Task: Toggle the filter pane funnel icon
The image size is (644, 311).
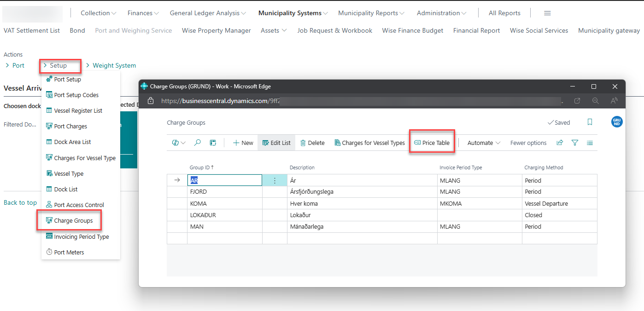Action: 575,143
